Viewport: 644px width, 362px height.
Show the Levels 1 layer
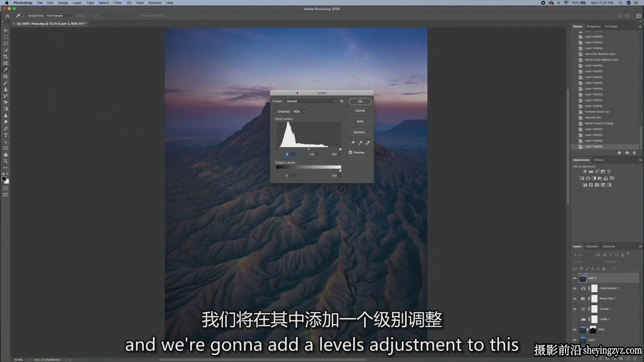[575, 319]
